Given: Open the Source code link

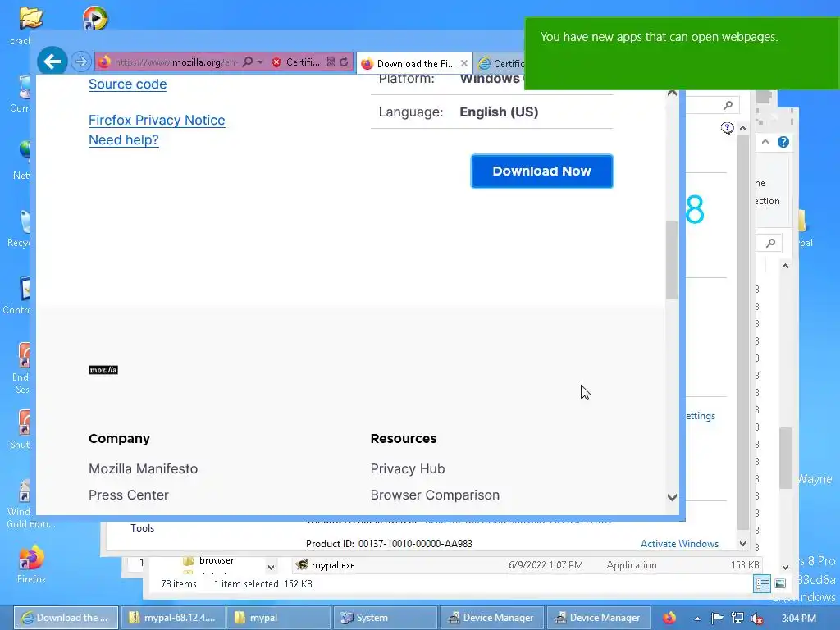Looking at the screenshot, I should 127,84.
